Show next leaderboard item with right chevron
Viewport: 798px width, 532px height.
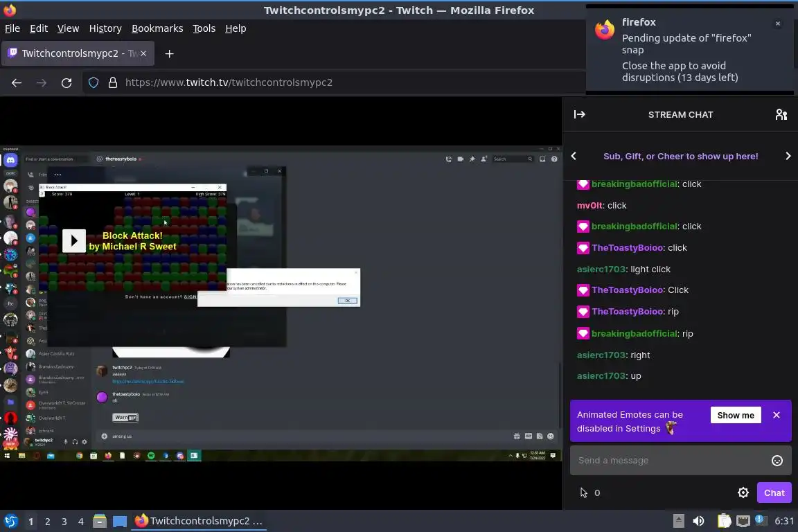tap(788, 157)
